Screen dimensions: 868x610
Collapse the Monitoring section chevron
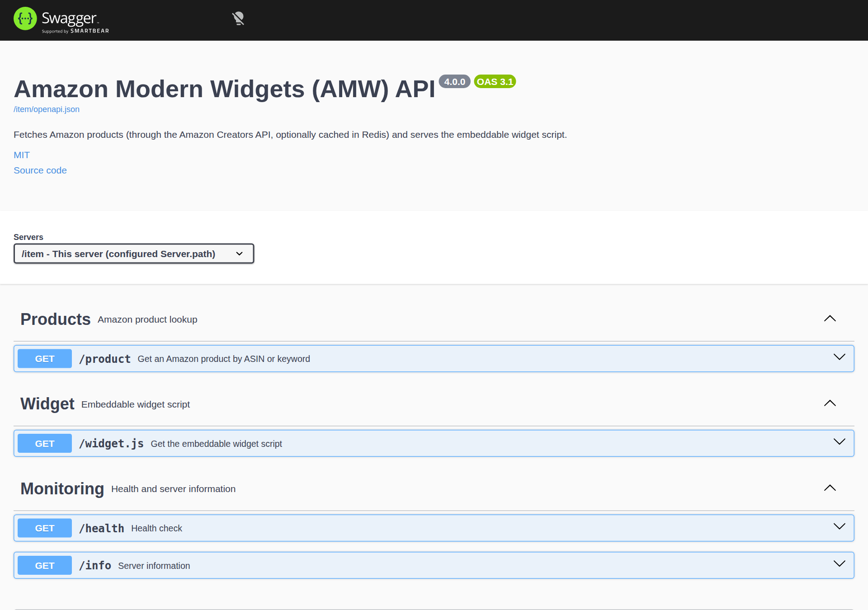coord(830,488)
